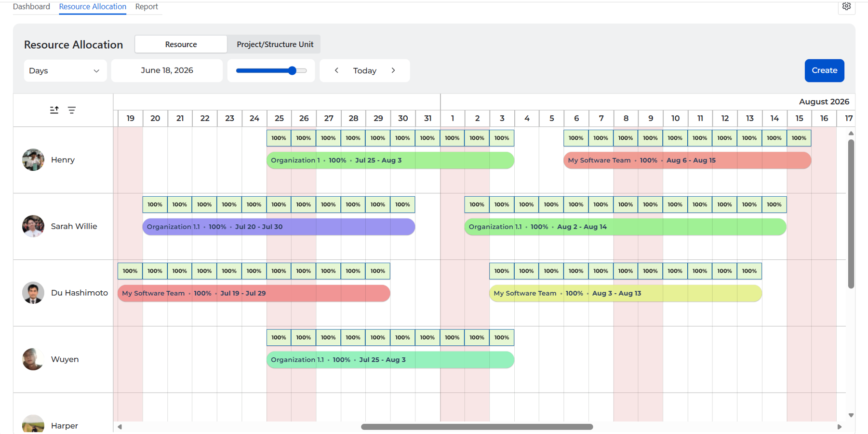Open Wuyen's Jul 25 - Aug 3 allocation

(x=390, y=360)
